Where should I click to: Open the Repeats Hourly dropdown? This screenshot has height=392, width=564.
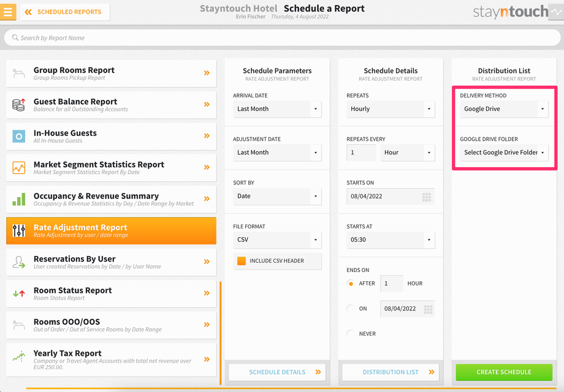[x=391, y=109]
